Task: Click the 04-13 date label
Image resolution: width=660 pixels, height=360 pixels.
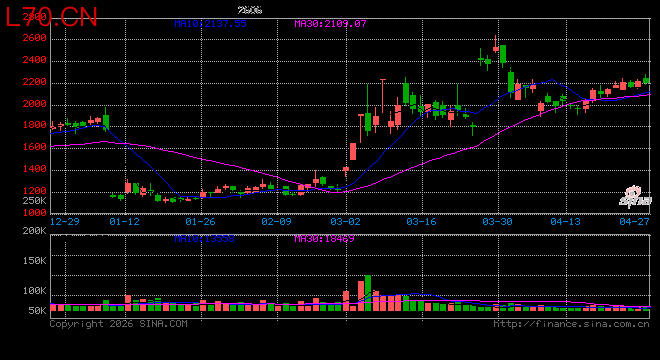Action: click(566, 221)
